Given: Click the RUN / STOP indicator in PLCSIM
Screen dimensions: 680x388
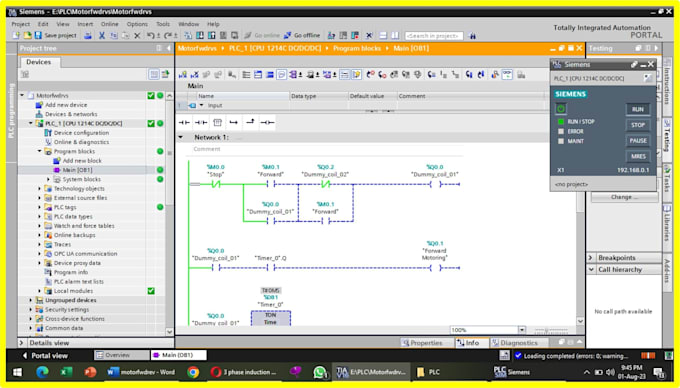Looking at the screenshot, I should point(561,122).
